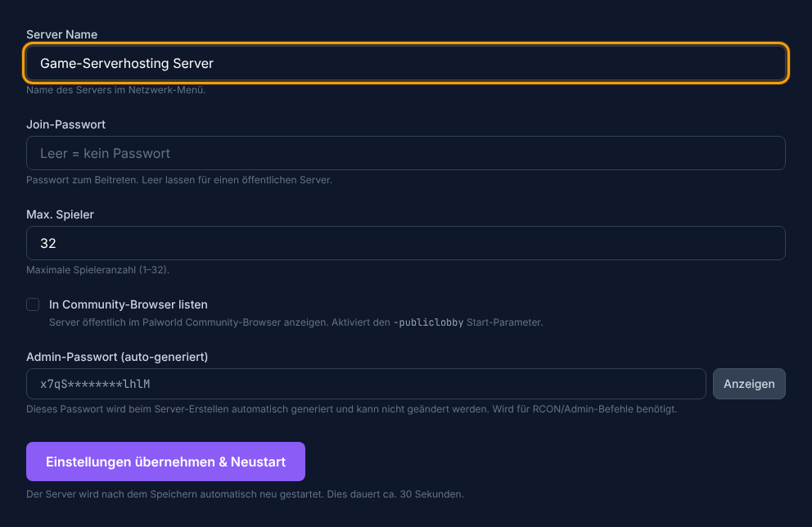
Task: Click 'In Community-Browser listen' label text
Action: 128,304
